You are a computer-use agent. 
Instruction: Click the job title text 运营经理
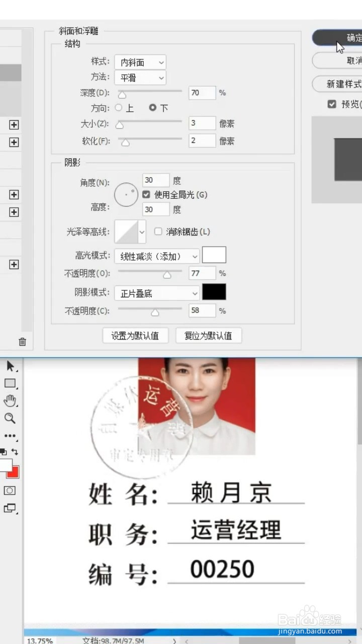[x=236, y=531]
